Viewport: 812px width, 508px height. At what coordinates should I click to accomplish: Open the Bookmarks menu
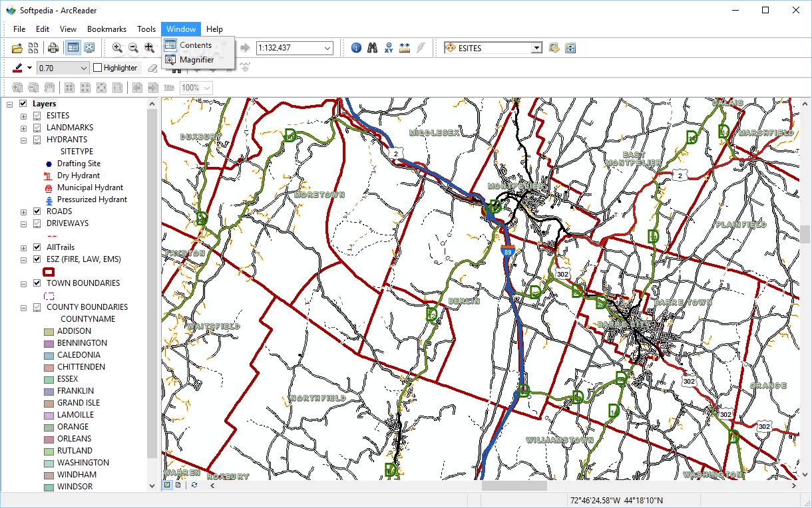tap(106, 29)
